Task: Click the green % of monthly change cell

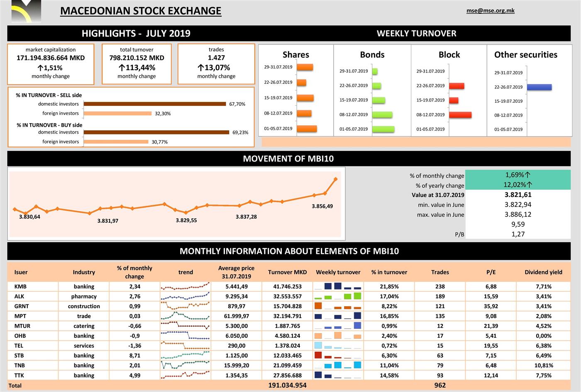Action: pos(518,175)
